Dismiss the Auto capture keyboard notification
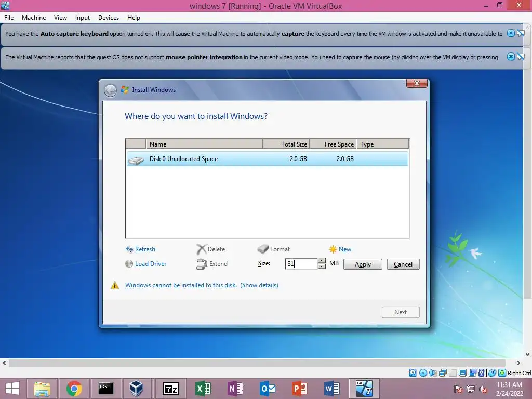This screenshot has width=532, height=399. coord(511,33)
